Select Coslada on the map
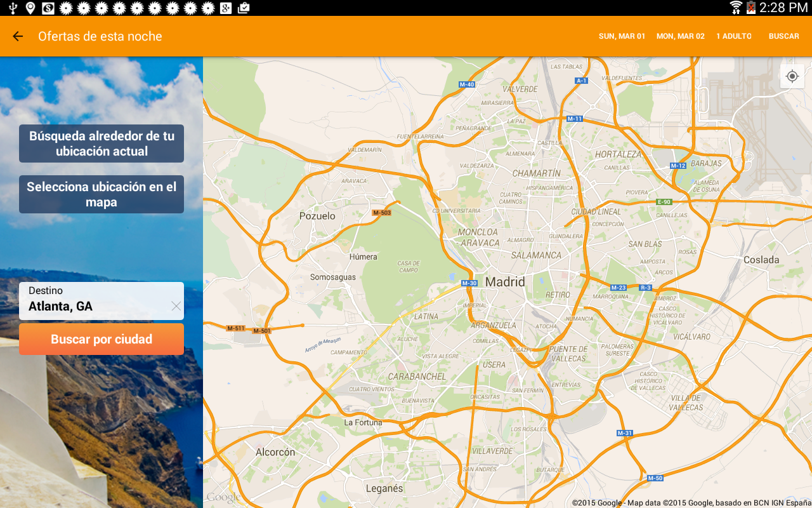The width and height of the screenshot is (812, 508). coord(761,260)
